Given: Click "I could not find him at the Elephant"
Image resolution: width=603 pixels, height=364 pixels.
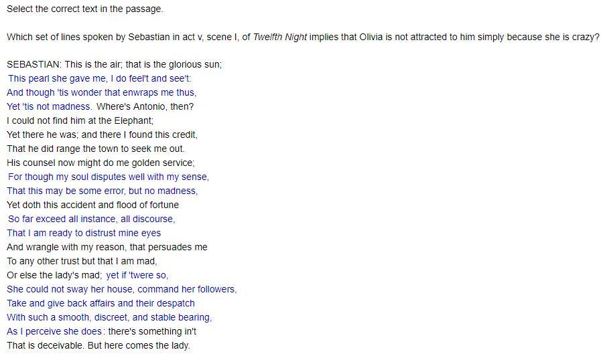Looking at the screenshot, I should (80, 120).
